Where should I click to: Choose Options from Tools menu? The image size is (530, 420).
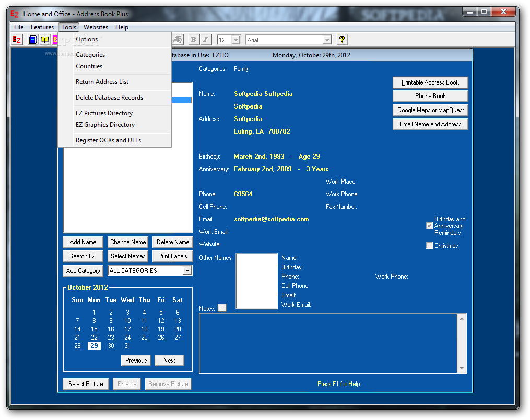pos(115,39)
